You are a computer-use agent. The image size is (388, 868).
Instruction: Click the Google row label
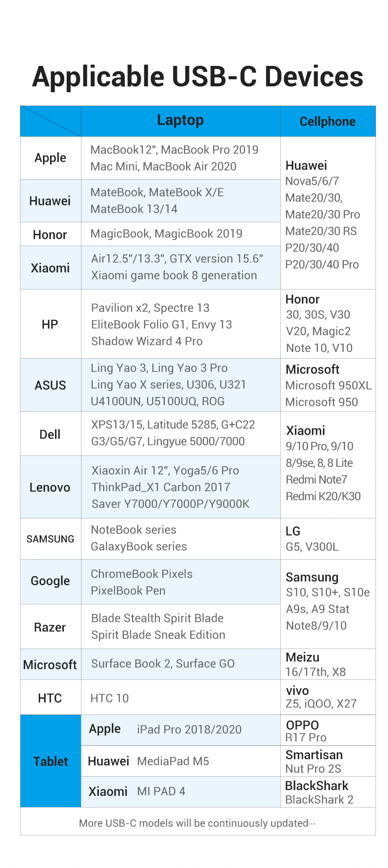pyautogui.click(x=50, y=581)
